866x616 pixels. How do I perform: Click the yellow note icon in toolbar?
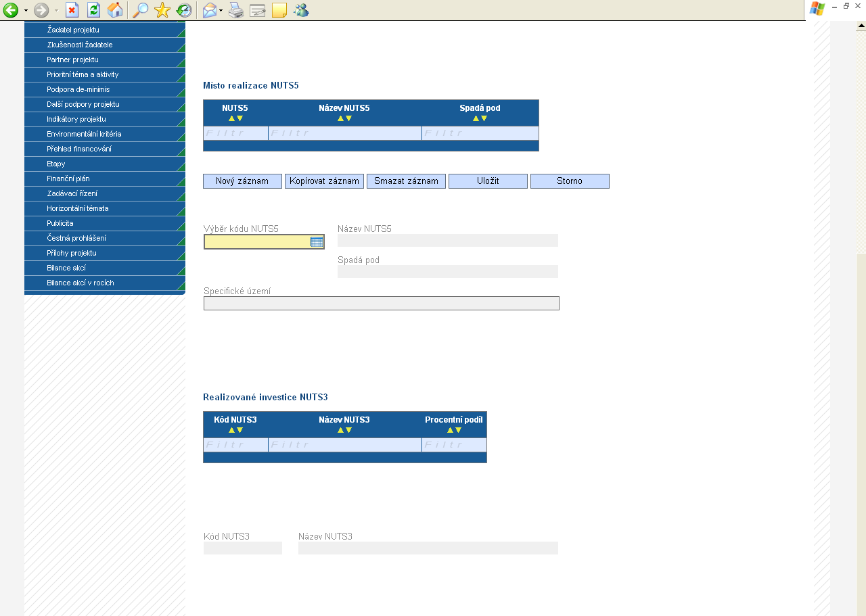279,9
